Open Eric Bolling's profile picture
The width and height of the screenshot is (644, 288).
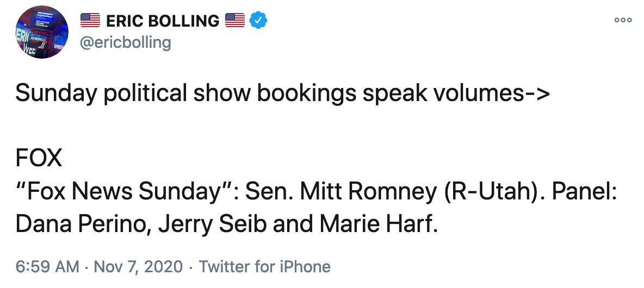click(x=42, y=32)
